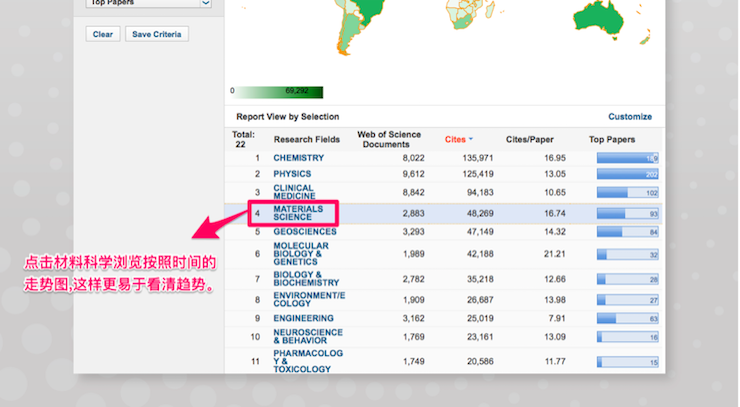740x407 pixels.
Task: Click Chemistry cites value 135,971
Action: [x=478, y=158]
